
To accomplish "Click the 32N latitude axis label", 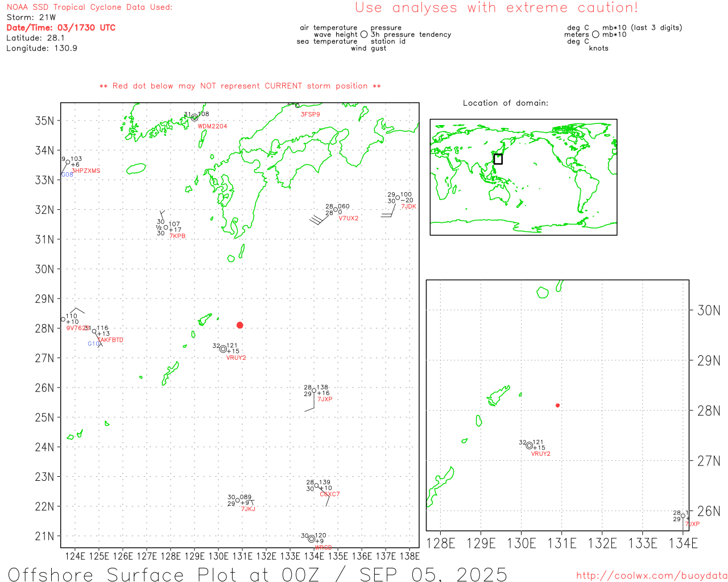I will coord(44,210).
